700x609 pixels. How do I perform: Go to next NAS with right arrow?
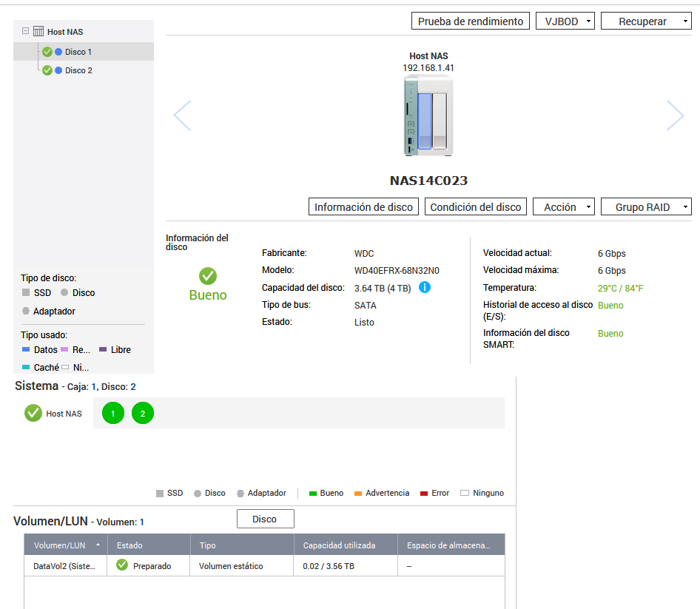(x=675, y=115)
